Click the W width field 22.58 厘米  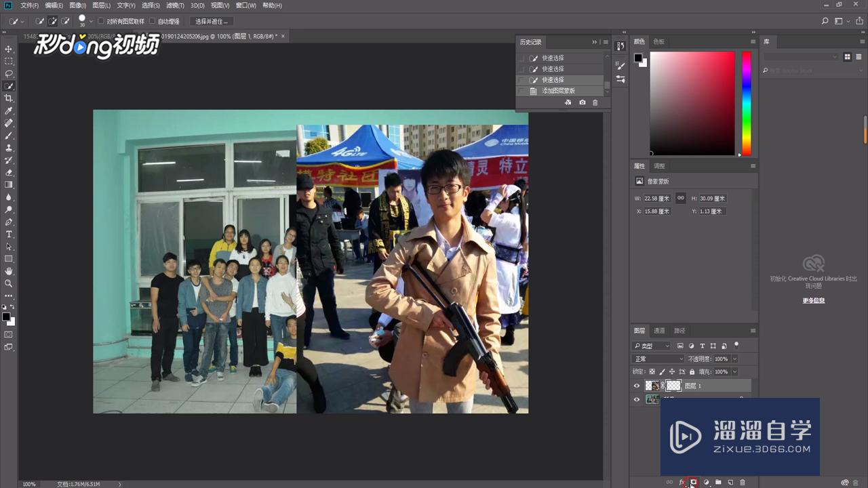656,199
